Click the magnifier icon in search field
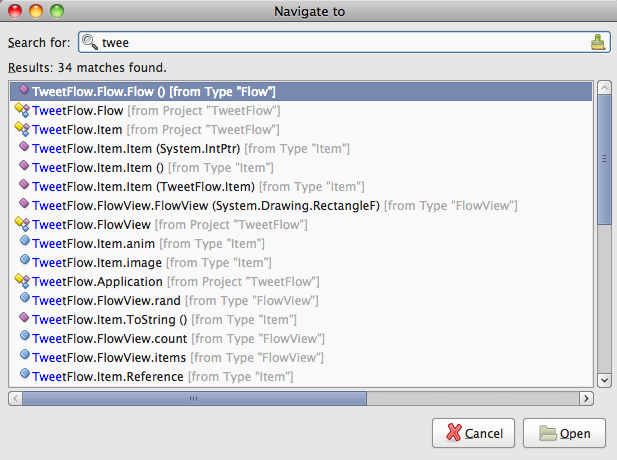The width and height of the screenshot is (617, 460). 90,43
